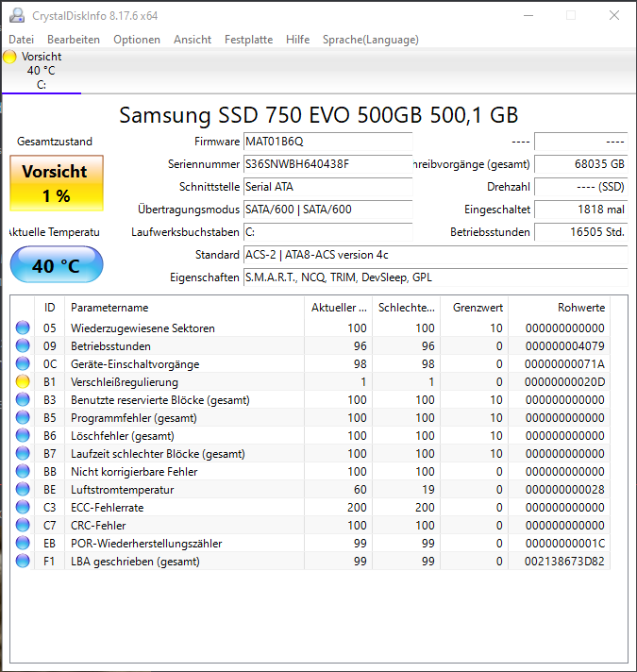Select the Luftstromtemperatur parameter name
This screenshot has height=672, width=637.
(x=122, y=490)
